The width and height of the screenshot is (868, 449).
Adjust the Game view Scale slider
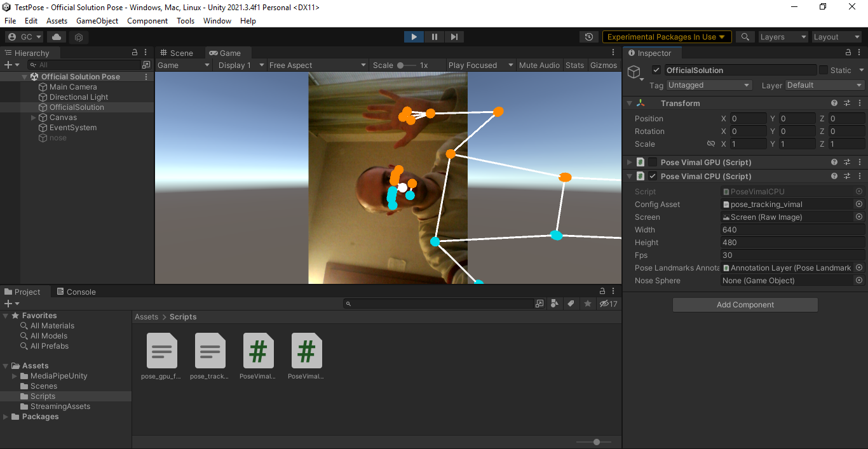point(400,65)
